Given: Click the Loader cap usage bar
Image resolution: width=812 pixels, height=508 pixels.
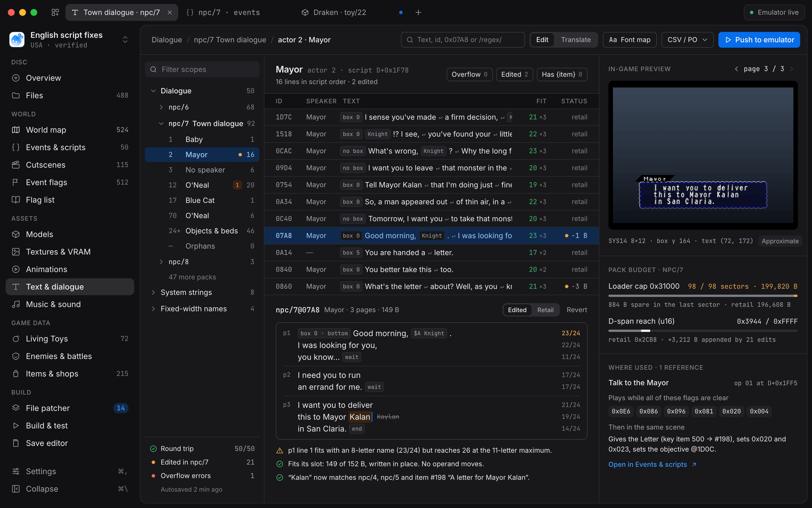Looking at the screenshot, I should 703,296.
